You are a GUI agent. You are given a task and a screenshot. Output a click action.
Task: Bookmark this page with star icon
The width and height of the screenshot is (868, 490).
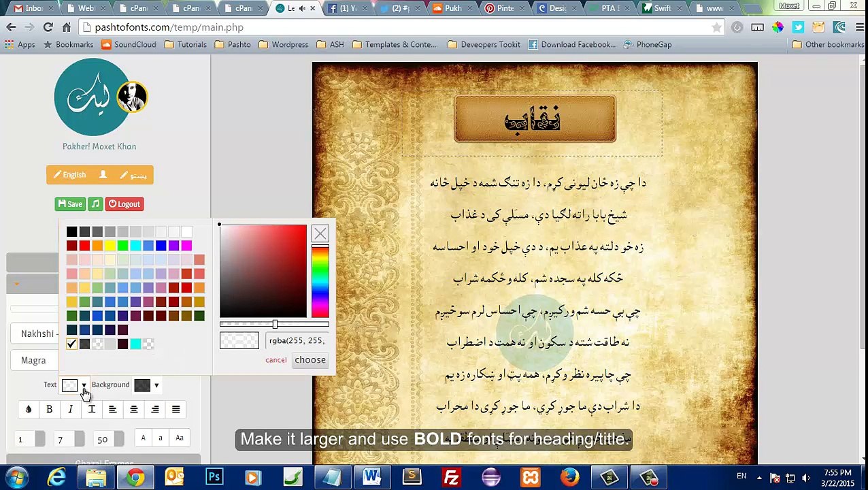click(716, 27)
